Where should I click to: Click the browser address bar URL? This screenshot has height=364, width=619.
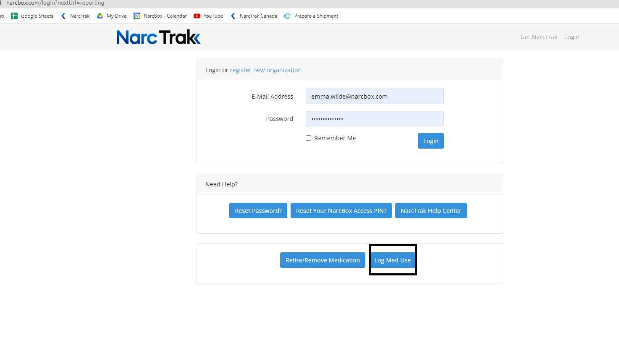55,3
